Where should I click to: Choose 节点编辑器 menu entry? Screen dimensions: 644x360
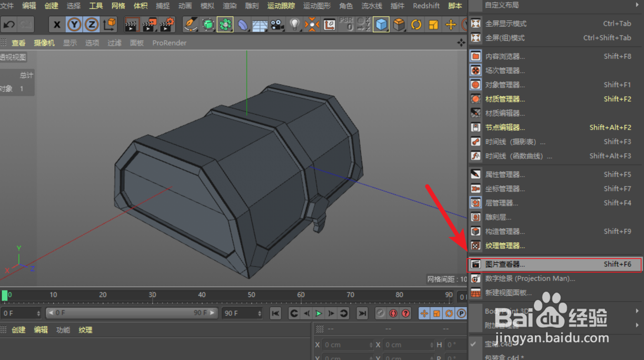coord(554,127)
